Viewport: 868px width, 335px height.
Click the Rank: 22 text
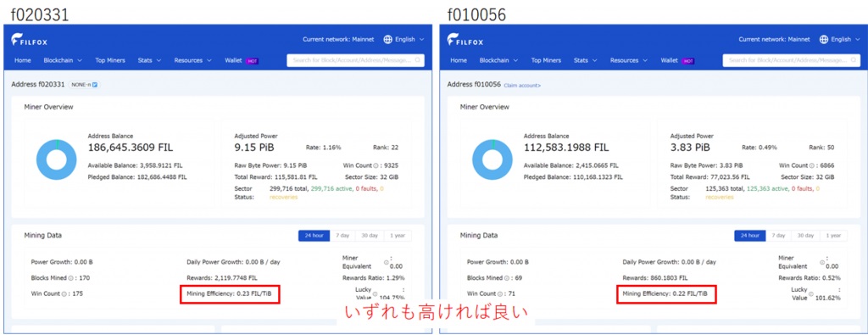coord(386,148)
